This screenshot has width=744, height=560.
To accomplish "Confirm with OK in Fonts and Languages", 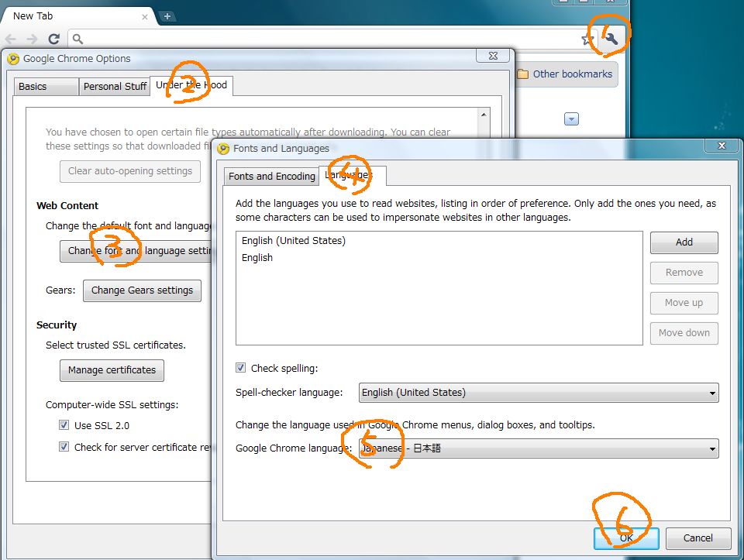I will (x=626, y=538).
